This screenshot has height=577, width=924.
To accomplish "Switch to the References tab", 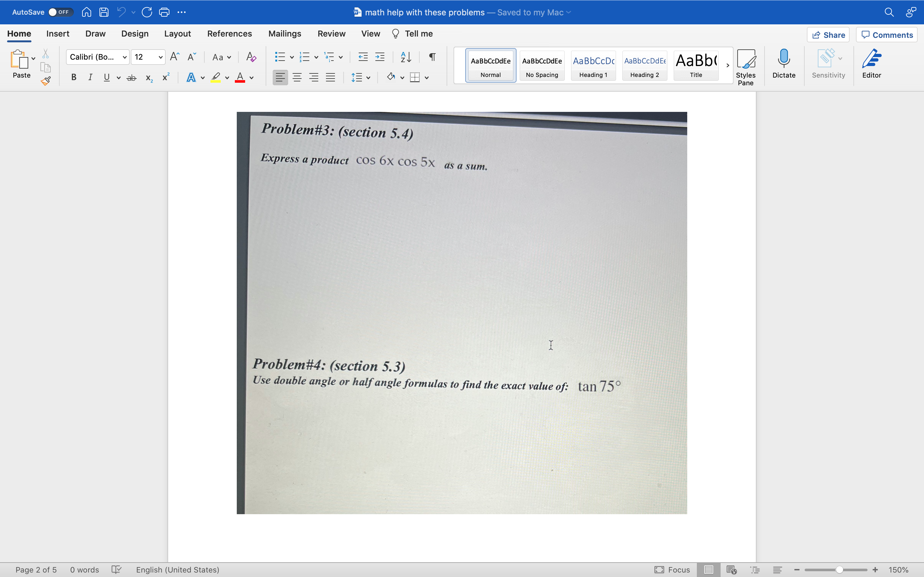I will point(229,34).
